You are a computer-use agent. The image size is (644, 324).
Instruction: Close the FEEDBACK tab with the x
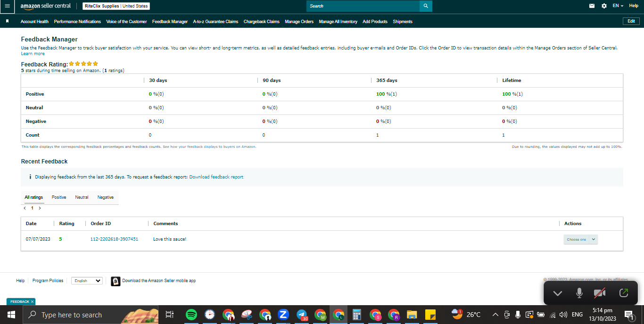32,301
